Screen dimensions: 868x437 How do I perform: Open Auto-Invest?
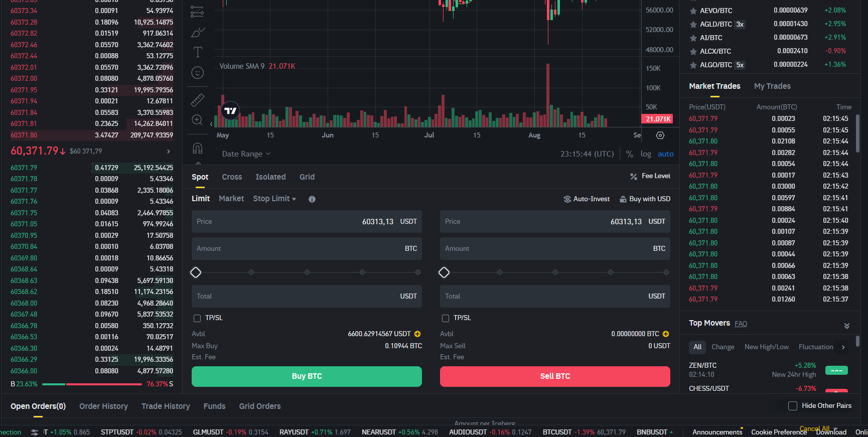coord(587,199)
